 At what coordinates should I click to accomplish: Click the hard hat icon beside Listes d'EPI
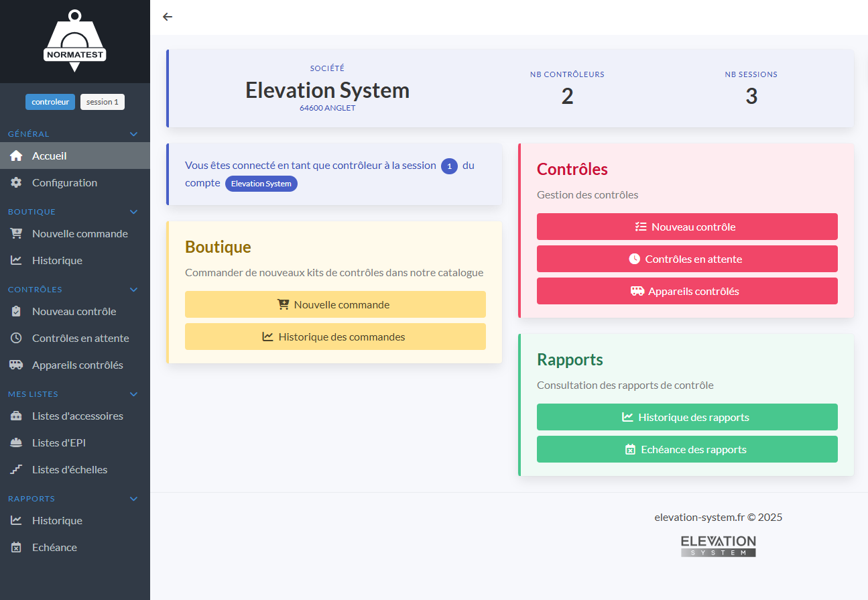(16, 442)
